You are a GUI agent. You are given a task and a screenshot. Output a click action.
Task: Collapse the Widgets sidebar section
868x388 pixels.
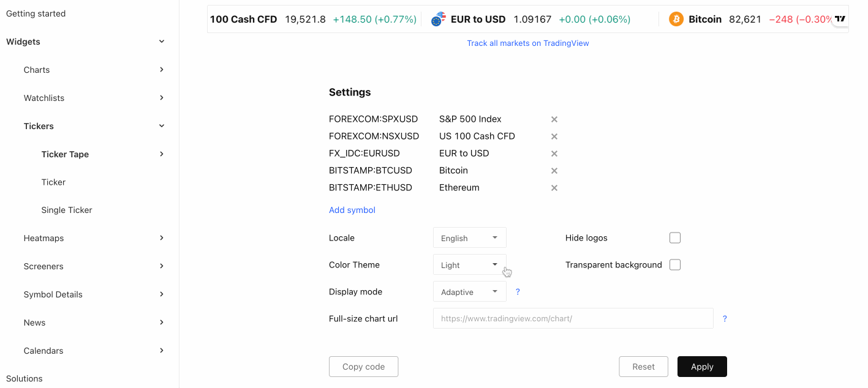click(x=162, y=42)
